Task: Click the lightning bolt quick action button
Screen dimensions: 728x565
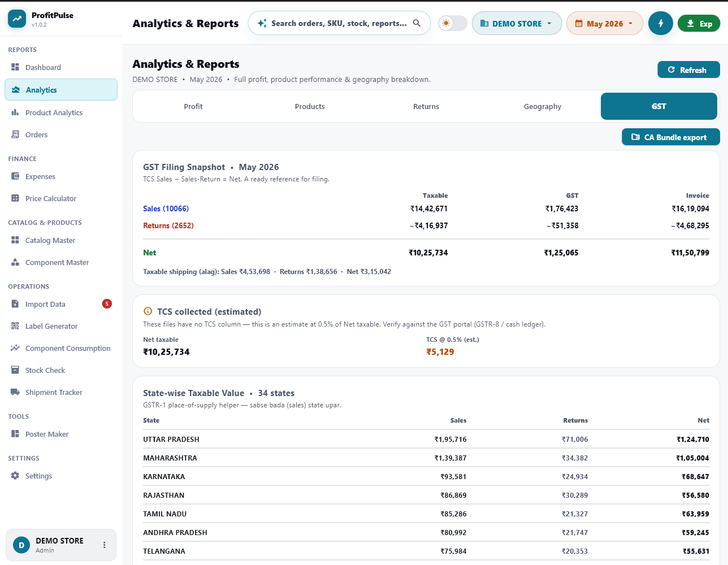Action: pyautogui.click(x=661, y=23)
